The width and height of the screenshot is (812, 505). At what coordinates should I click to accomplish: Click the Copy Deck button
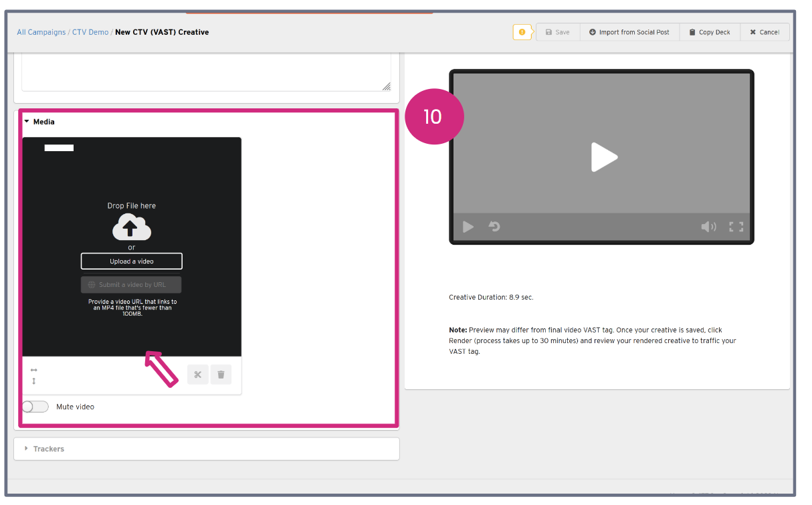tap(710, 32)
